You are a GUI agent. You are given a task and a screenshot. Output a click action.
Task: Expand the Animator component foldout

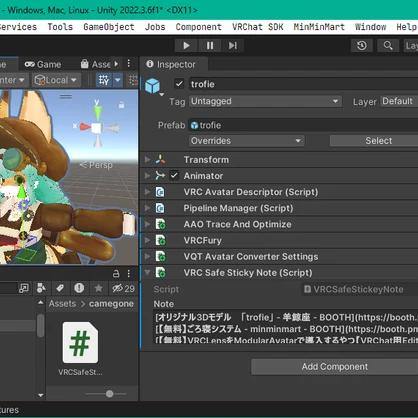tap(147, 175)
